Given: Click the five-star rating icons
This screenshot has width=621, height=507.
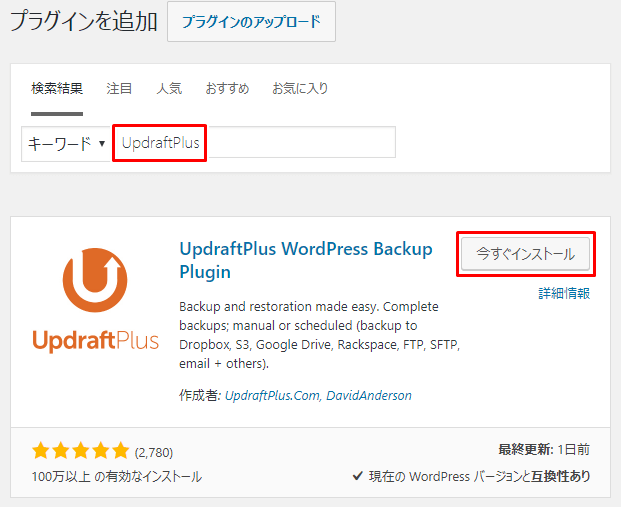Looking at the screenshot, I should pos(81,451).
